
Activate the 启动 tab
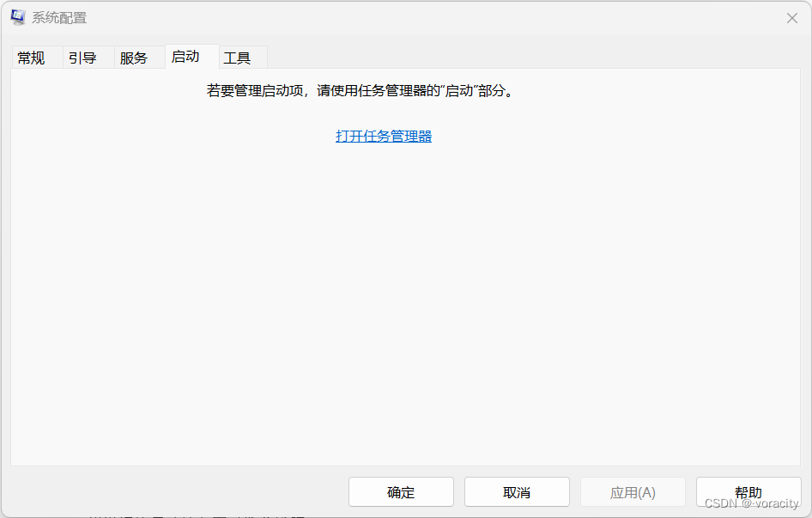pyautogui.click(x=186, y=57)
